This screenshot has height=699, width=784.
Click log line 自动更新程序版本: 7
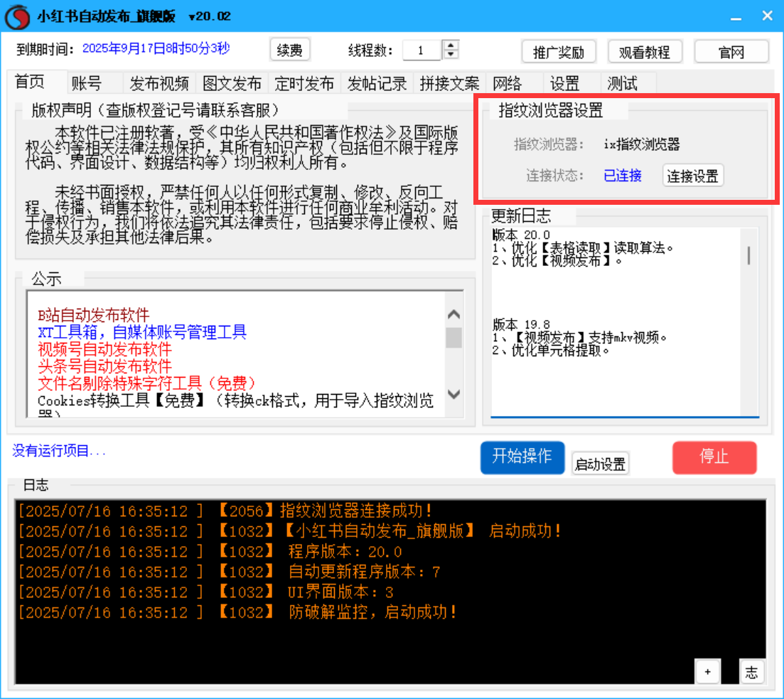point(229,572)
